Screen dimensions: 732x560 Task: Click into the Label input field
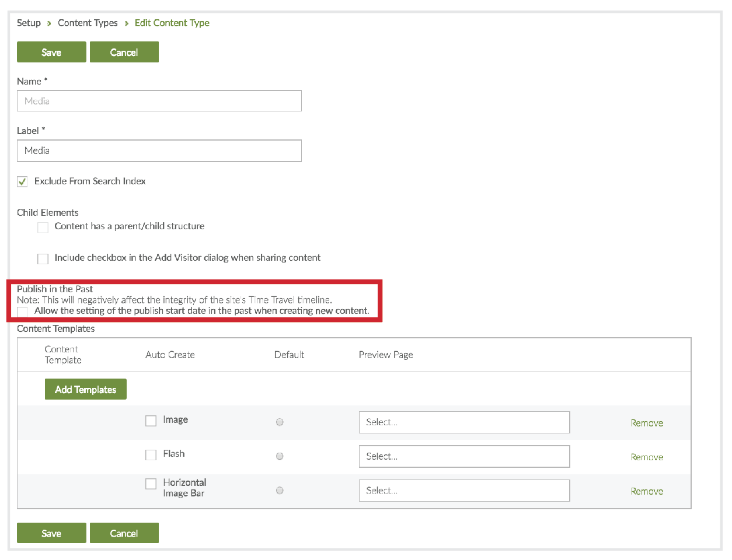159,150
